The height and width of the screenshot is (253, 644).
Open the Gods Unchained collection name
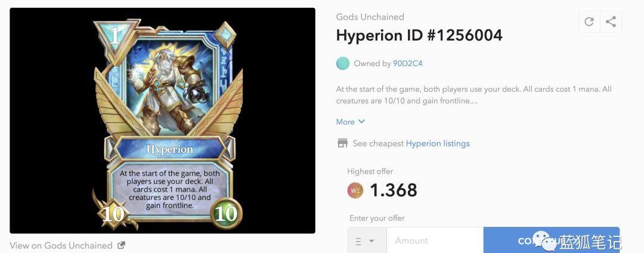[370, 17]
